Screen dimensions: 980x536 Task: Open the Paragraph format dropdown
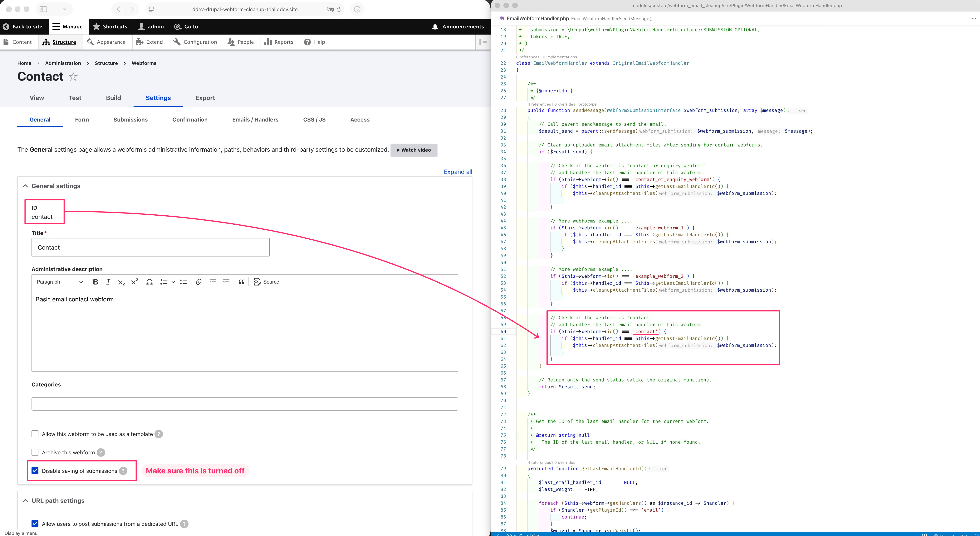[x=59, y=282]
